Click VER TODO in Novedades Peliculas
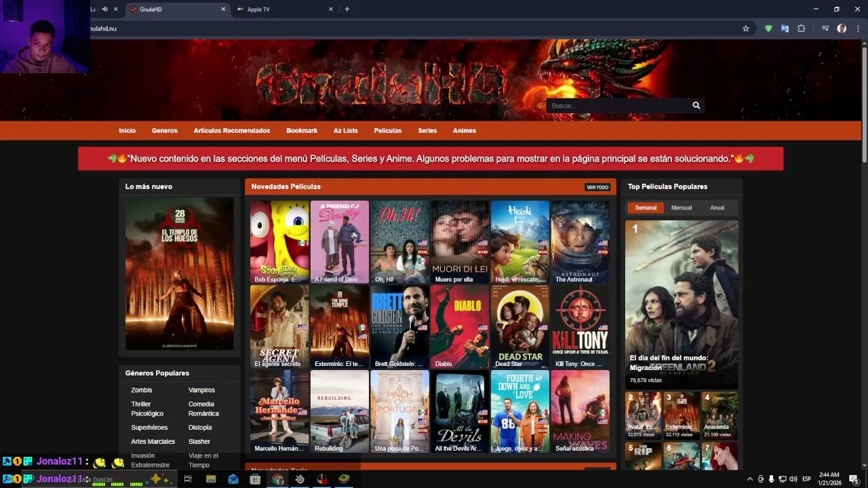The image size is (868, 488). click(x=597, y=187)
